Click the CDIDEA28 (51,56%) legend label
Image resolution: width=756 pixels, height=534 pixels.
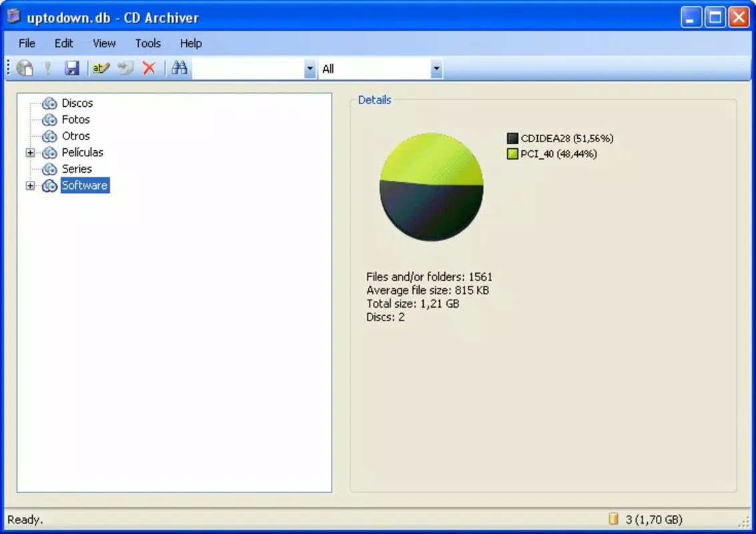click(x=567, y=138)
